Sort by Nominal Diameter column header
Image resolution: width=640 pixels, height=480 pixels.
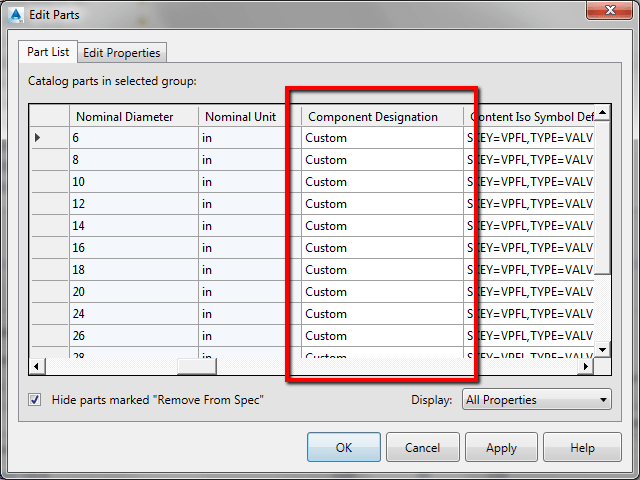click(x=133, y=117)
